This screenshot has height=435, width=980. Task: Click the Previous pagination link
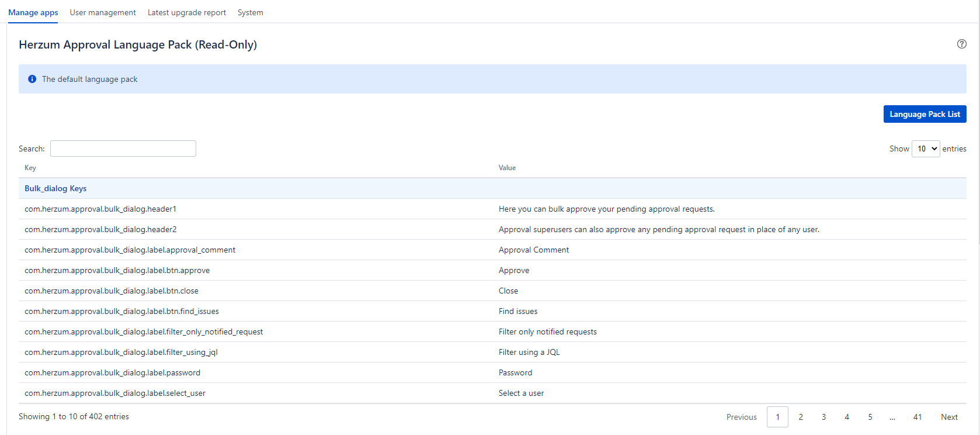(742, 417)
